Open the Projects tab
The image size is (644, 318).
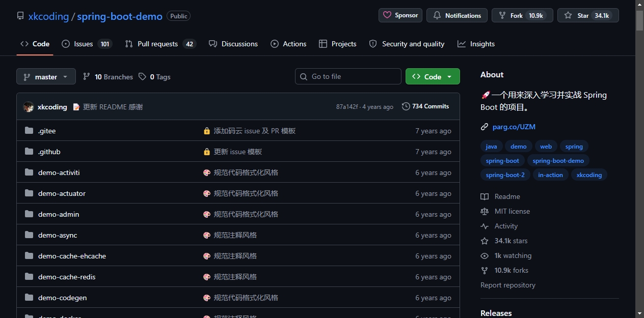pos(337,44)
